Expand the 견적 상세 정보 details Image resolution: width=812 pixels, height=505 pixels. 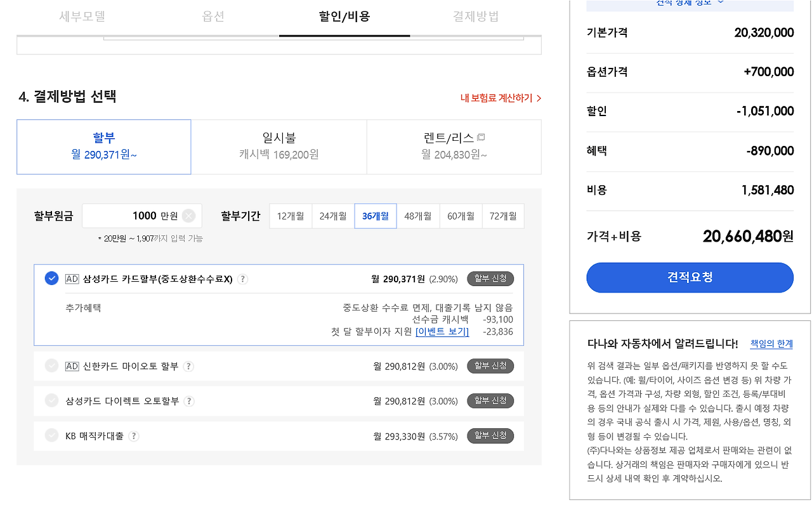690,4
